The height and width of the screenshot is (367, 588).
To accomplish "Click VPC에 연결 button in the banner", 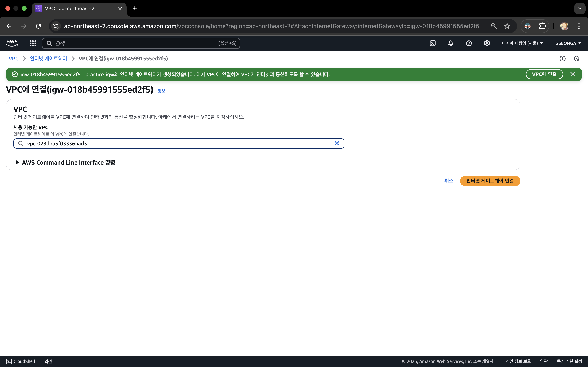I will pyautogui.click(x=544, y=74).
